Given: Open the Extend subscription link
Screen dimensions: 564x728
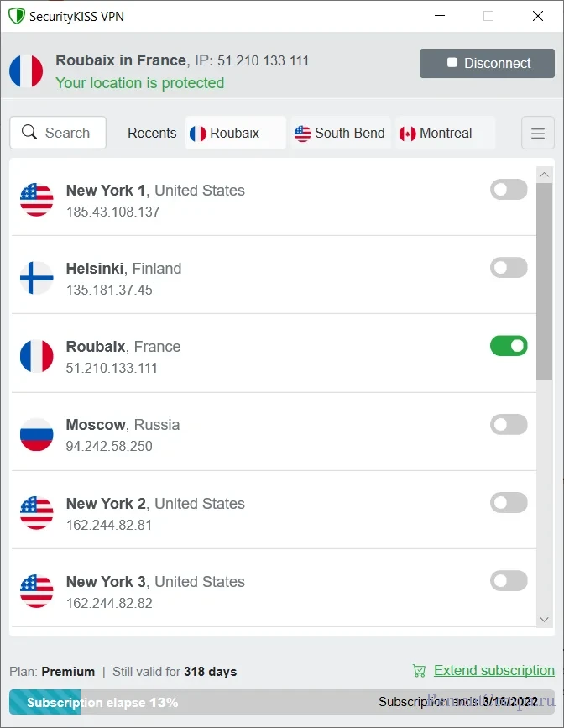Looking at the screenshot, I should tap(493, 671).
